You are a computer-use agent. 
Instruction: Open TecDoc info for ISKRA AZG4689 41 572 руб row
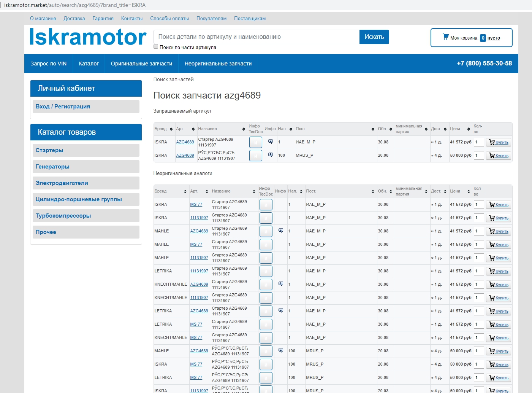[255, 142]
